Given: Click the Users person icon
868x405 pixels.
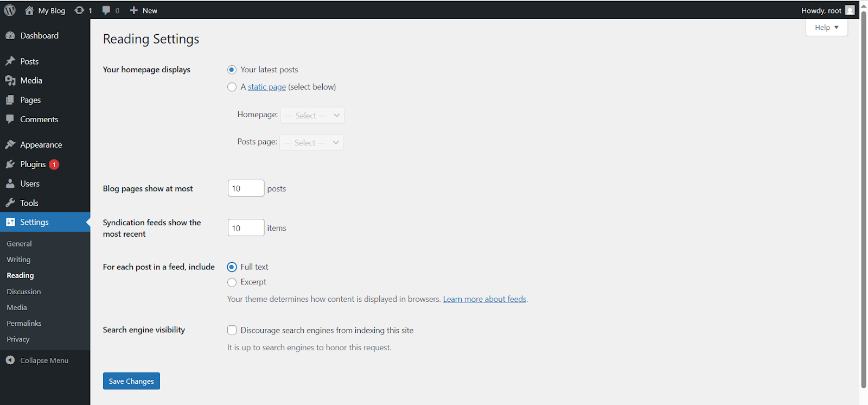Looking at the screenshot, I should [10, 183].
